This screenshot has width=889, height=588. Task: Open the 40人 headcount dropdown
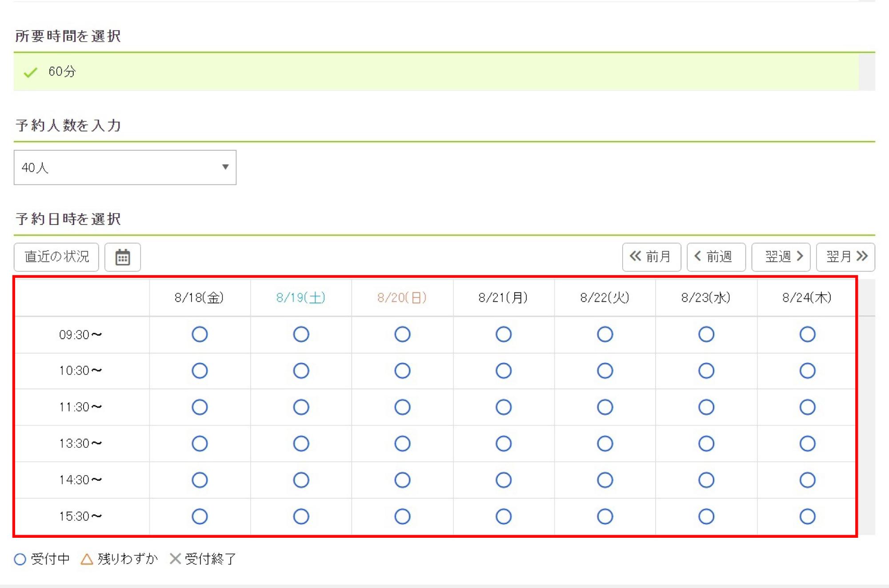[x=125, y=168]
